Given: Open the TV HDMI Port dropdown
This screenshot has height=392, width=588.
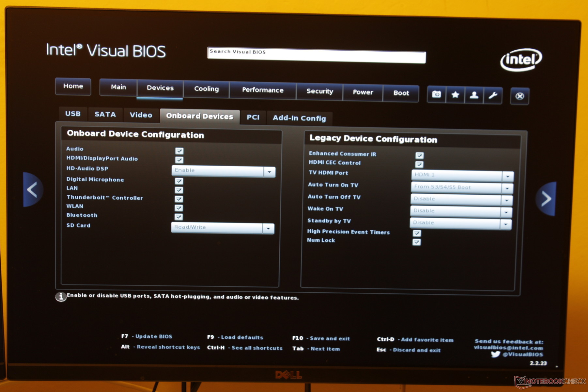Looking at the screenshot, I should click(462, 176).
